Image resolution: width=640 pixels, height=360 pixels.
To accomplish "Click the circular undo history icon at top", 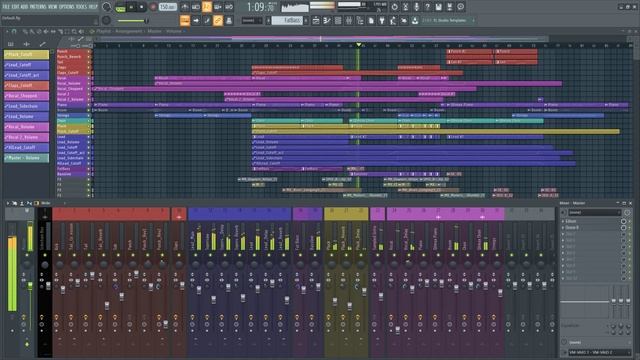I will click(x=394, y=7).
